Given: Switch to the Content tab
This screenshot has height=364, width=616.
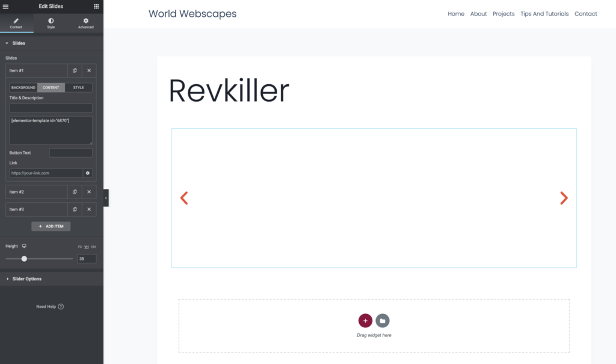Looking at the screenshot, I should click(16, 23).
